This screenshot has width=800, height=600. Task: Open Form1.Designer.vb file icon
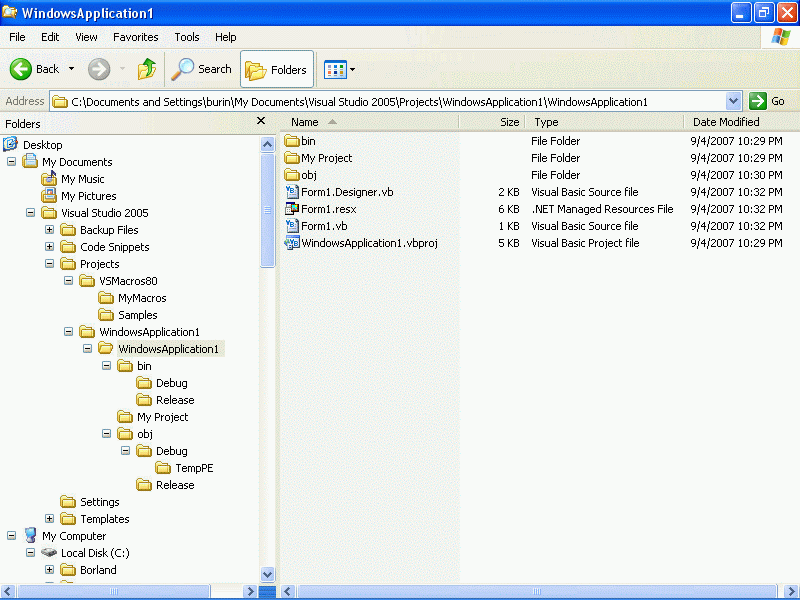[292, 192]
